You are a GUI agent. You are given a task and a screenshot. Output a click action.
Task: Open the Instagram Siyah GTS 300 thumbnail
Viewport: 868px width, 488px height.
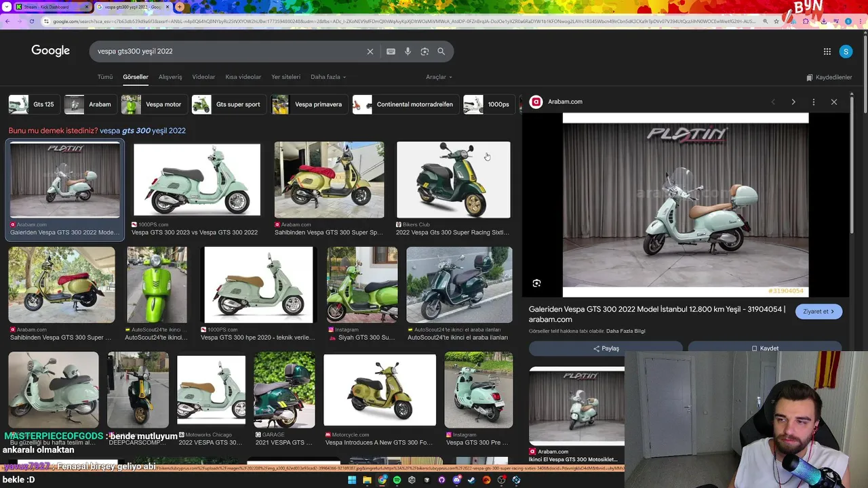click(362, 285)
